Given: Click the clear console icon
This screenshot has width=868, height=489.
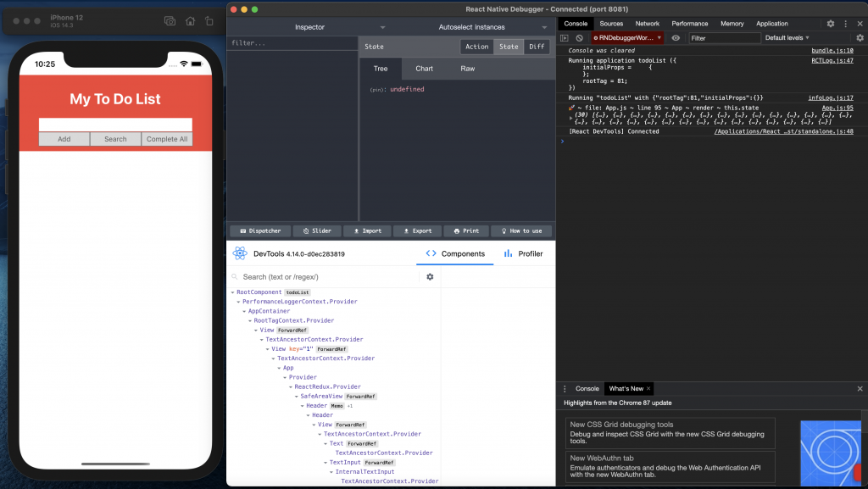Looking at the screenshot, I should tap(579, 38).
